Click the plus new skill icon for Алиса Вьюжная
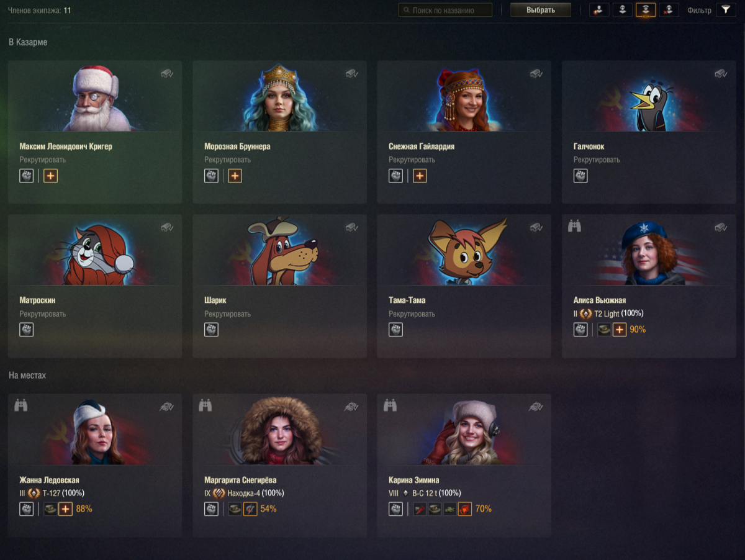The height and width of the screenshot is (560, 745). click(620, 330)
